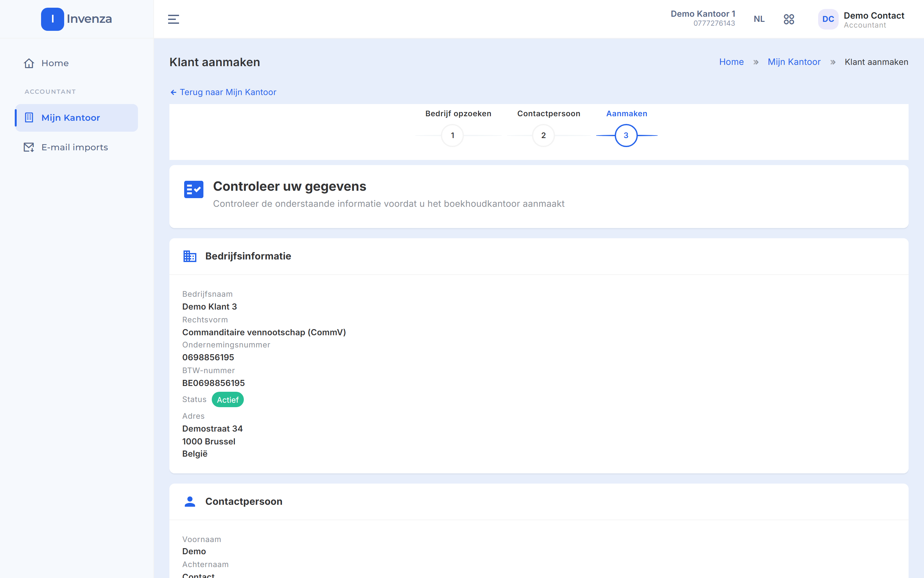Screen dimensions: 924x578
Task: Open Mijn Kantoor in the sidebar
Action: pyautogui.click(x=76, y=118)
